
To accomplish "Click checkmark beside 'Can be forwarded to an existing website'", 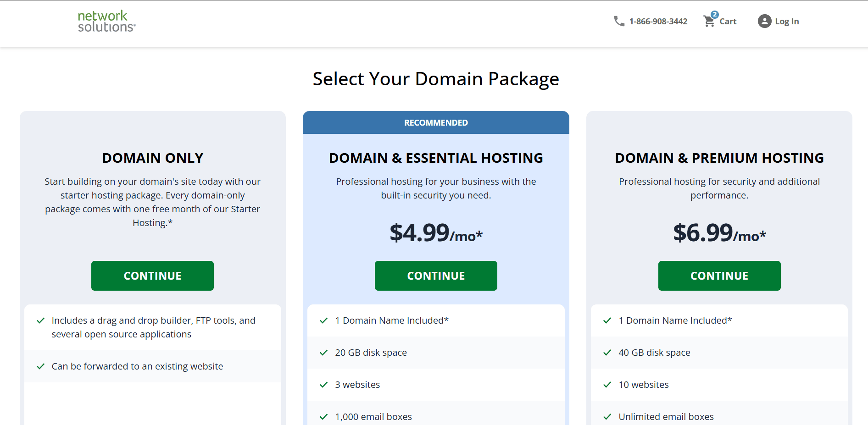I will pyautogui.click(x=41, y=366).
